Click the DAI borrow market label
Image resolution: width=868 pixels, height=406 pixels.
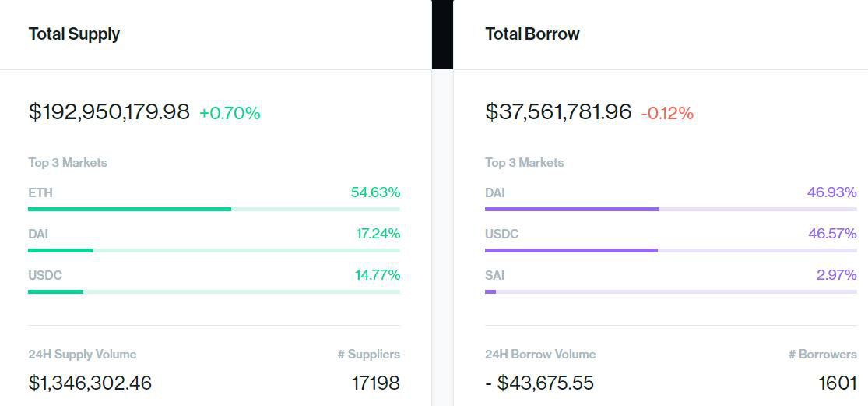tap(495, 192)
